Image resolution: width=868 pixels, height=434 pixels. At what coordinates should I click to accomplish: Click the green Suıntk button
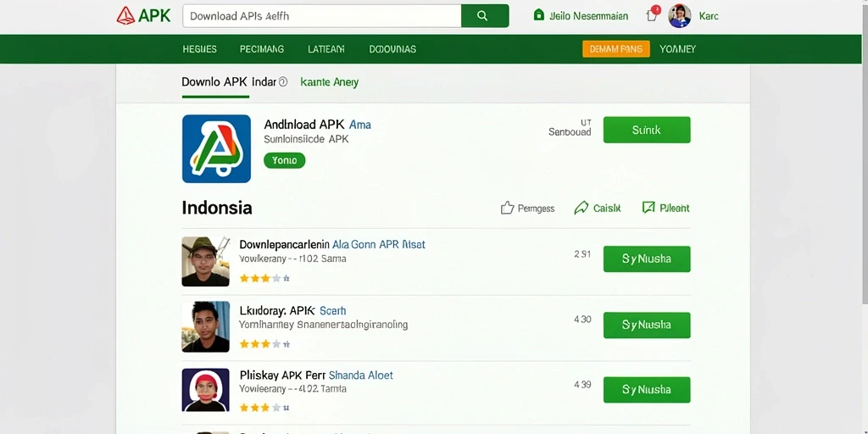point(647,130)
